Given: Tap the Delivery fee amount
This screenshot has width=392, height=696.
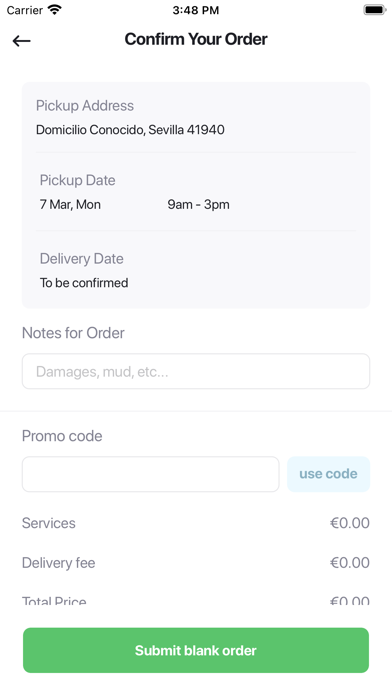Looking at the screenshot, I should (x=350, y=563).
